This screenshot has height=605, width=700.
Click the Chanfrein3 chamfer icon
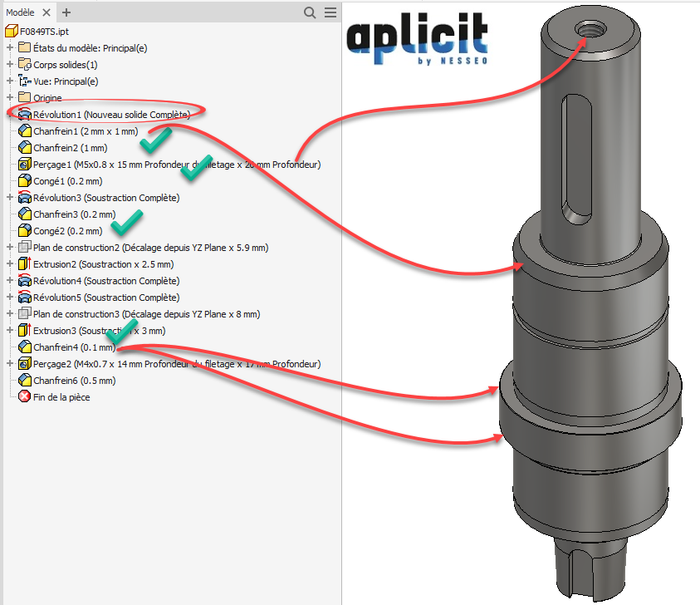tap(25, 214)
